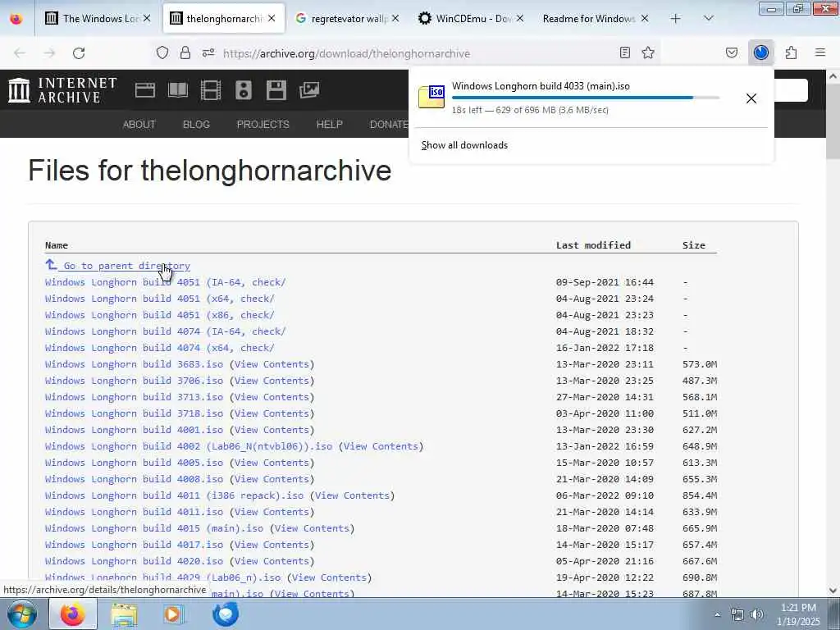840x630 pixels.
Task: Click scrollbar down arrow
Action: click(833, 591)
